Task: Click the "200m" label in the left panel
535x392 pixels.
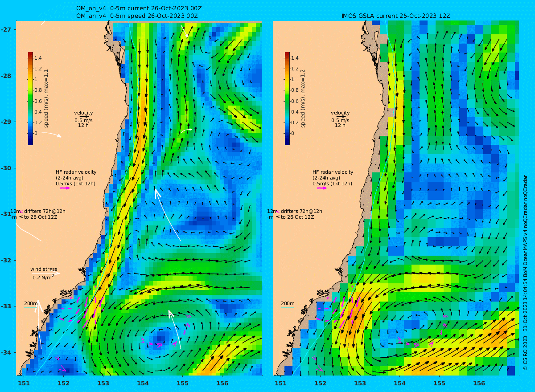Action: click(x=31, y=303)
